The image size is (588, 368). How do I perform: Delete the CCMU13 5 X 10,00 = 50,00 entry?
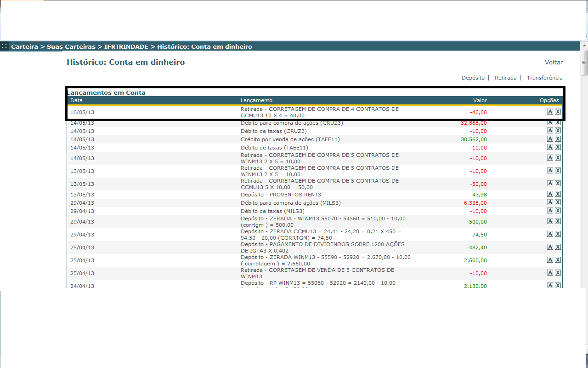558,184
